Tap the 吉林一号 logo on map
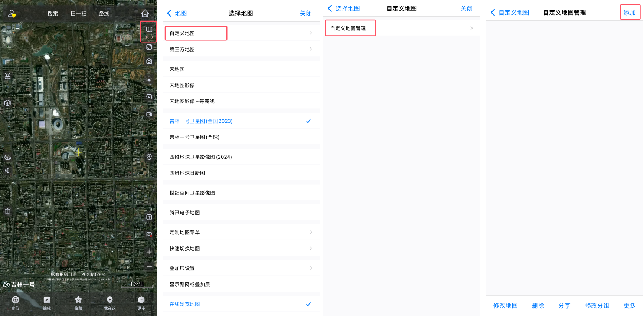Viewport: 644px width, 316px height. (x=19, y=284)
